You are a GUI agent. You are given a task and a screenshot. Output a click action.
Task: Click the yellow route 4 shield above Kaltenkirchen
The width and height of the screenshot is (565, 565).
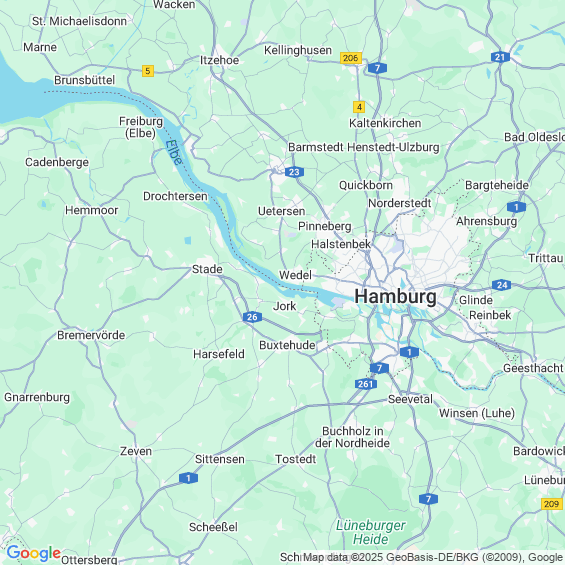(x=359, y=107)
